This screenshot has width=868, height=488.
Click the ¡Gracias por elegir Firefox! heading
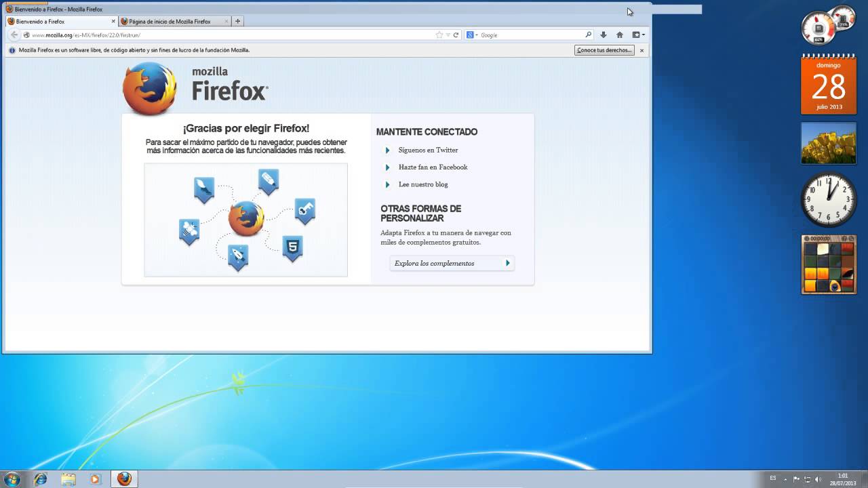coord(246,128)
